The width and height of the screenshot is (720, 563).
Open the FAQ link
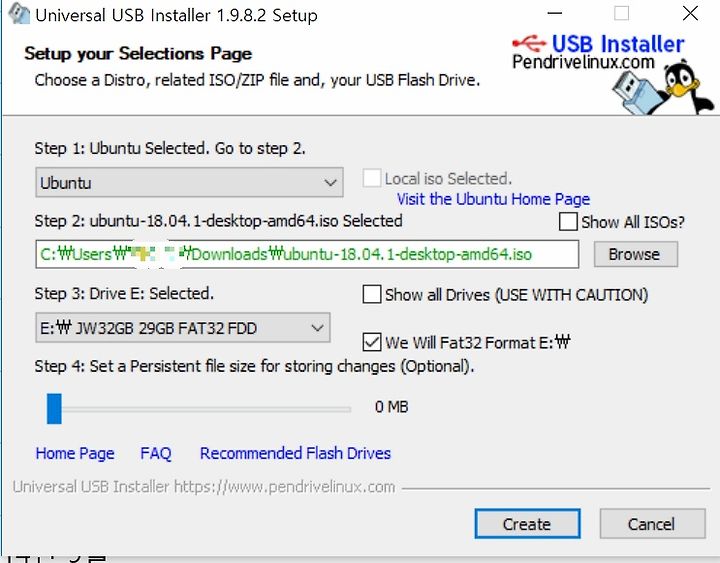[156, 453]
